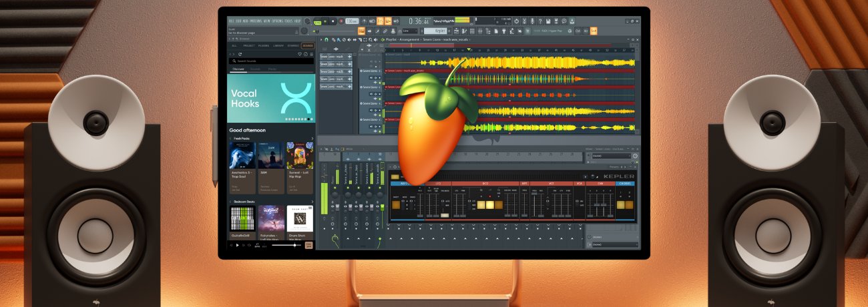Image resolution: width=868 pixels, height=307 pixels.
Task: Select the mute speaker tool in Playlist toolbar
Action: click(x=349, y=39)
